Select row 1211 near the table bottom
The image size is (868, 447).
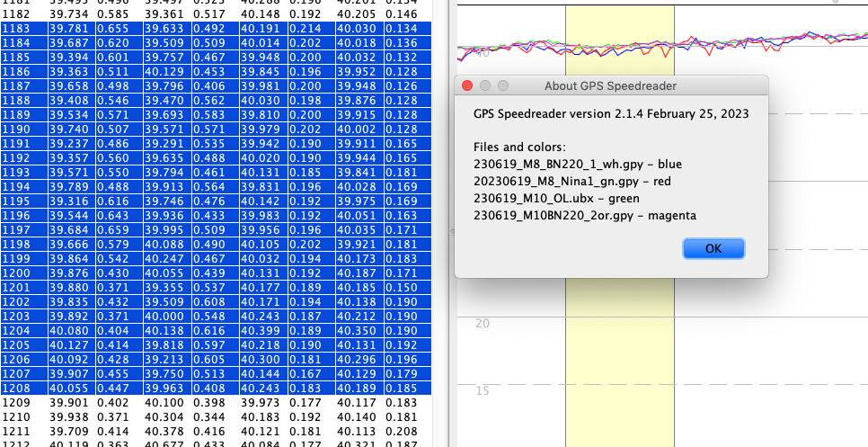coord(15,433)
